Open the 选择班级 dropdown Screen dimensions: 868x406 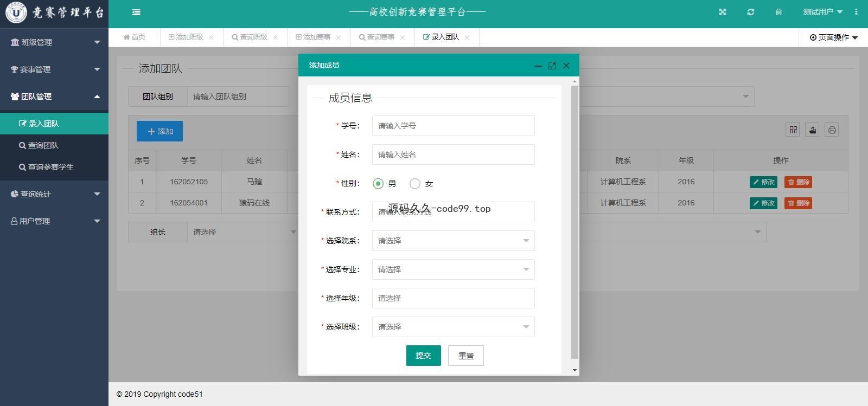pyautogui.click(x=453, y=327)
